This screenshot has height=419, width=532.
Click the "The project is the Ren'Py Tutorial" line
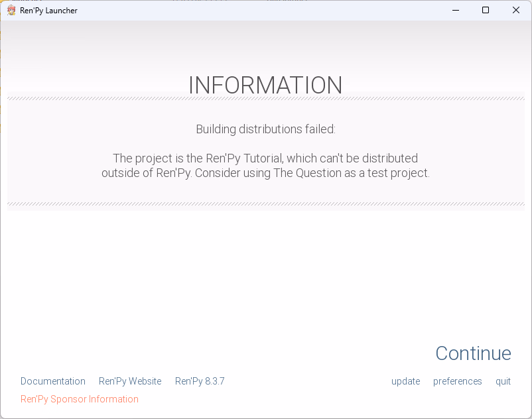pos(265,158)
